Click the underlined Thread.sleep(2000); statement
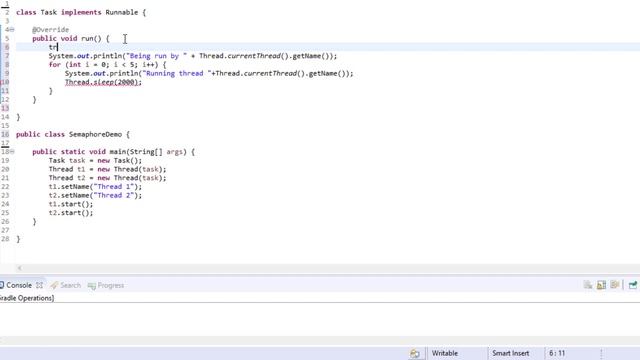This screenshot has height=360, width=640. point(103,82)
